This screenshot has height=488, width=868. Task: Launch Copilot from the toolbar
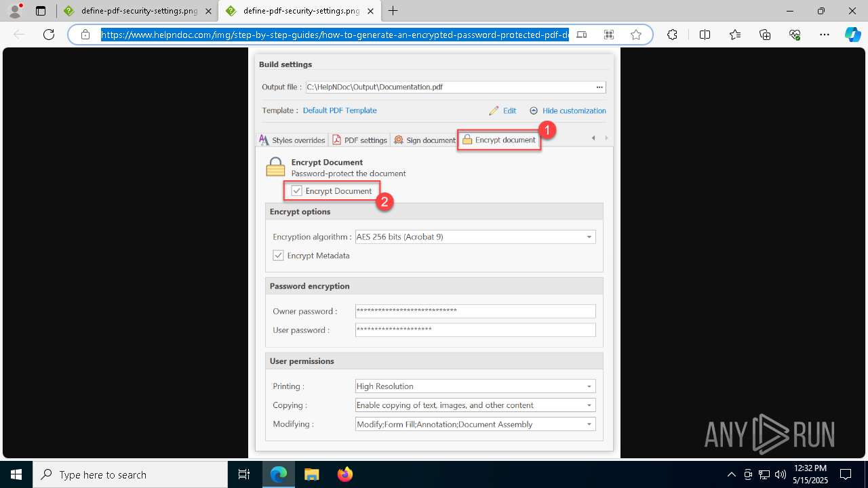click(852, 35)
